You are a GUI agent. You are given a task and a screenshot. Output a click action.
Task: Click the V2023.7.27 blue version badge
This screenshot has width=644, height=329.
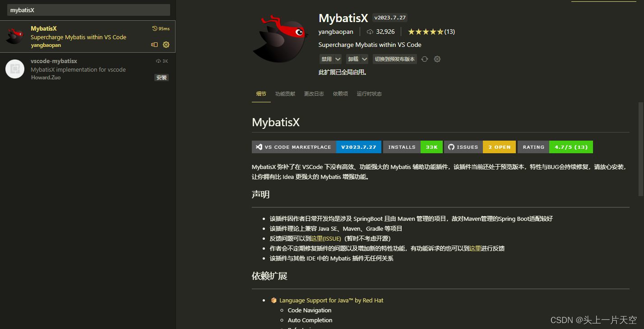359,147
